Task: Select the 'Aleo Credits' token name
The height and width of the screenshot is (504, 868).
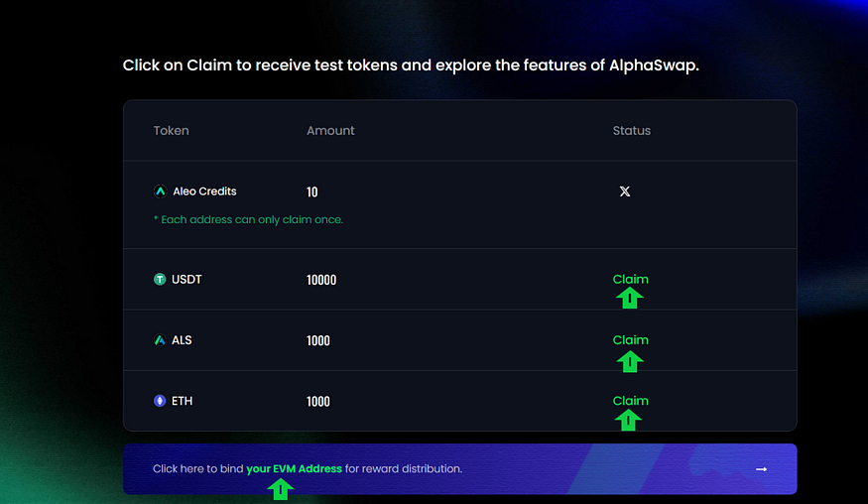Action: pos(204,191)
